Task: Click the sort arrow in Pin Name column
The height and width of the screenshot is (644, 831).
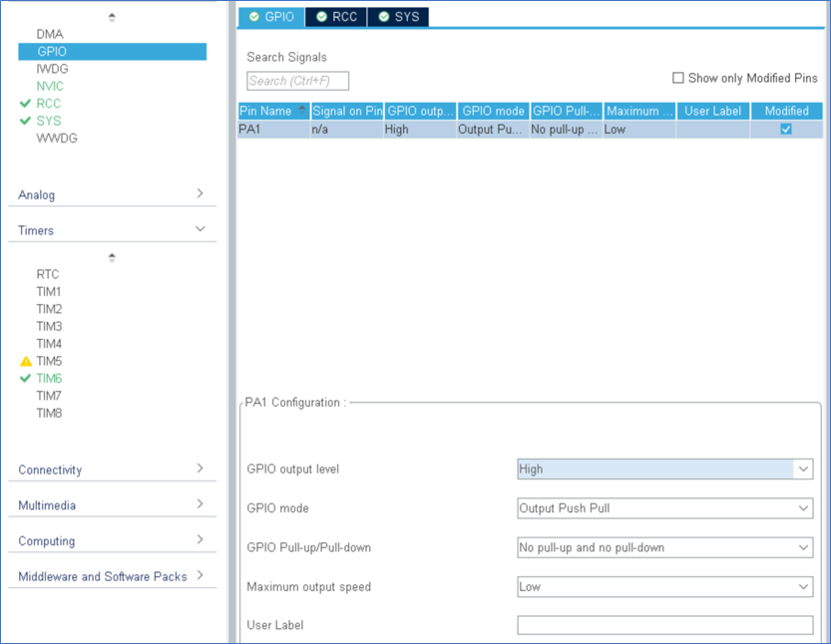Action: click(302, 111)
